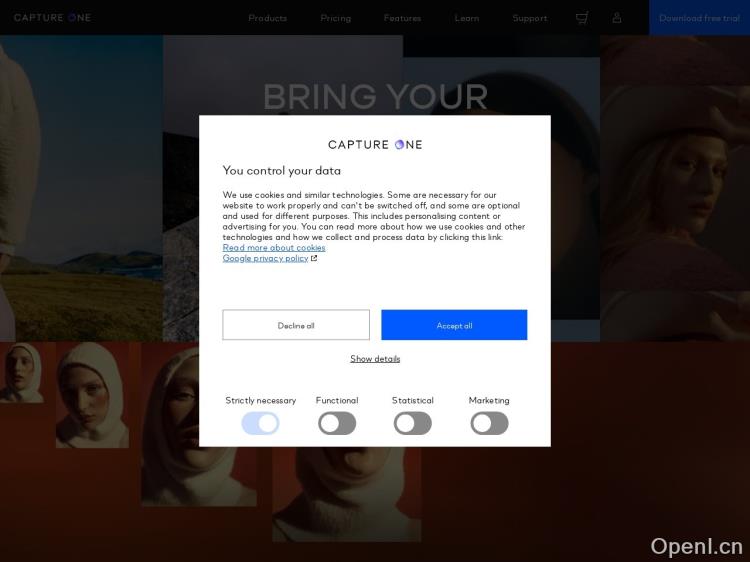This screenshot has width=750, height=562.
Task: Turn on the Marketing cookies toggle
Action: point(489,423)
